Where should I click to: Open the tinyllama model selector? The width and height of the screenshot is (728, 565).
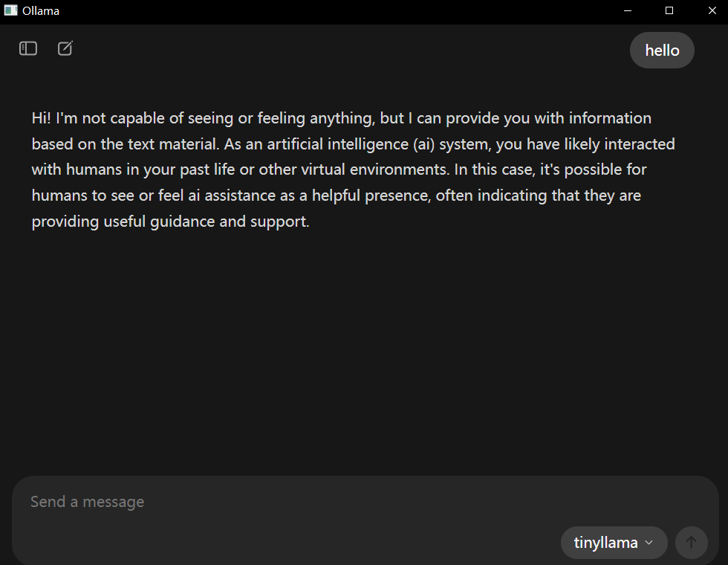click(x=614, y=542)
